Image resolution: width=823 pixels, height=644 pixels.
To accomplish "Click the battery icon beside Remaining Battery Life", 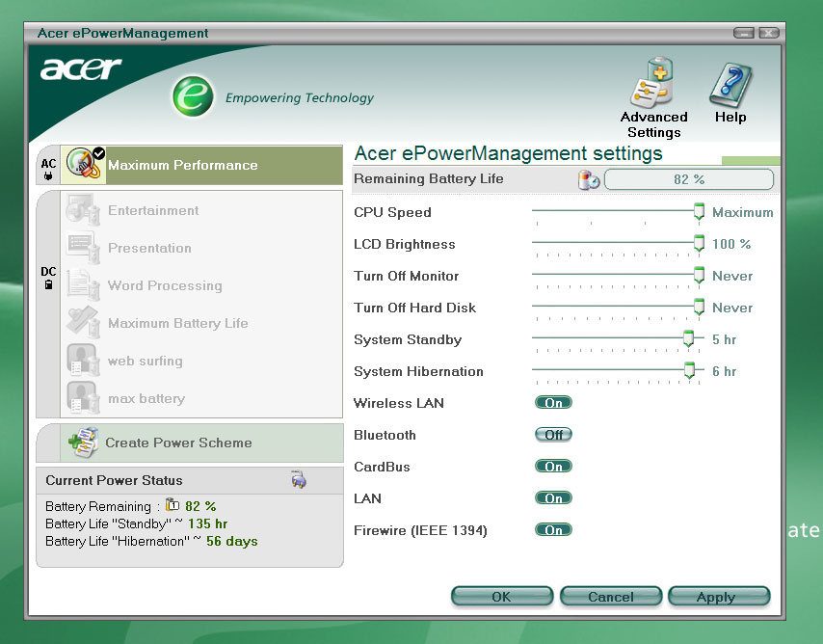I will (589, 179).
